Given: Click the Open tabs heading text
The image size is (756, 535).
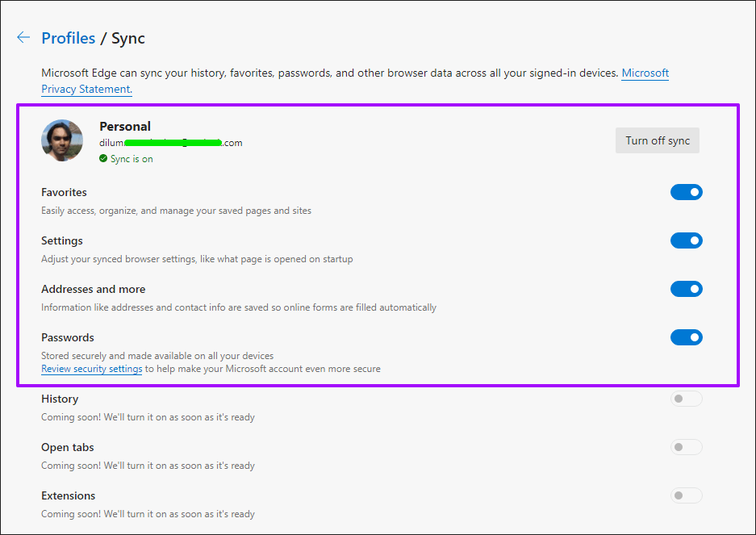Looking at the screenshot, I should (x=68, y=447).
